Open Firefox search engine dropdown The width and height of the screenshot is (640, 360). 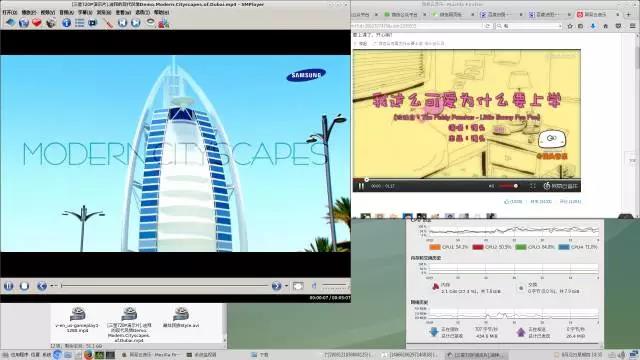coord(500,26)
